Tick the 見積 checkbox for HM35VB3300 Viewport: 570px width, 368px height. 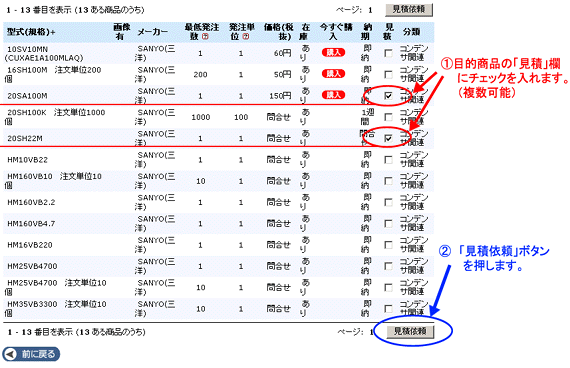tap(388, 309)
